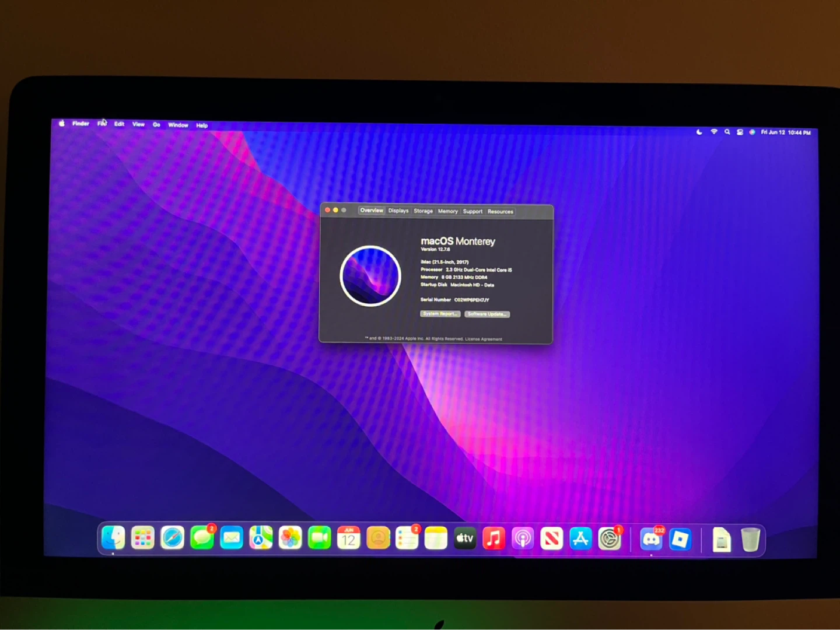Open System Preferences in the Dock
The height and width of the screenshot is (630, 840).
tap(610, 538)
